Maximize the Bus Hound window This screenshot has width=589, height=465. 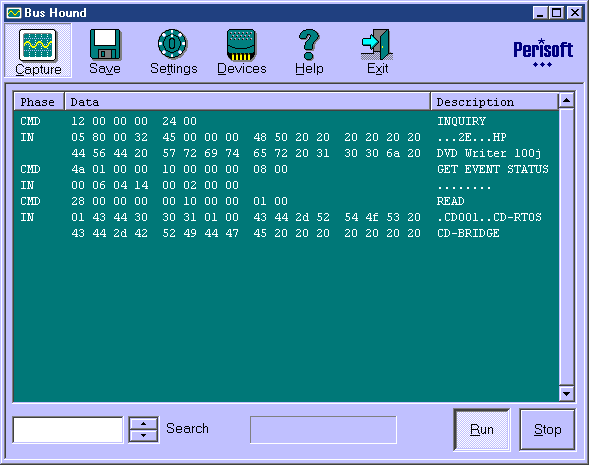pyautogui.click(x=556, y=13)
